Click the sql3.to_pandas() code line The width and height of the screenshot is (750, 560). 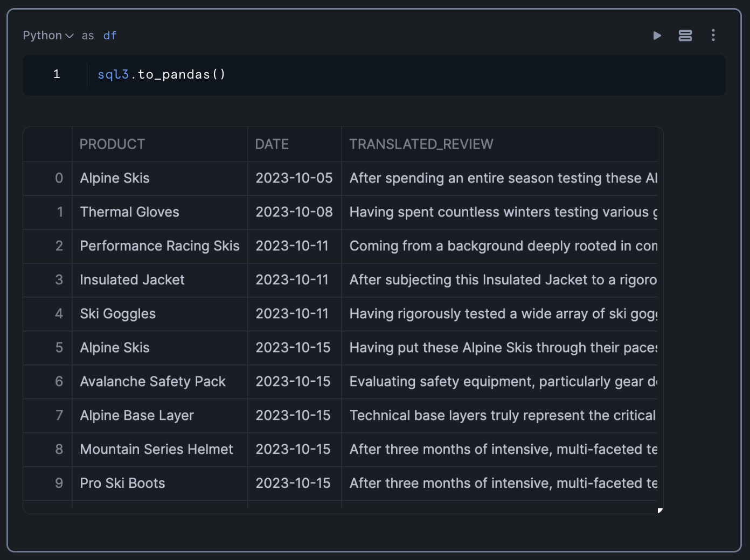pos(162,74)
